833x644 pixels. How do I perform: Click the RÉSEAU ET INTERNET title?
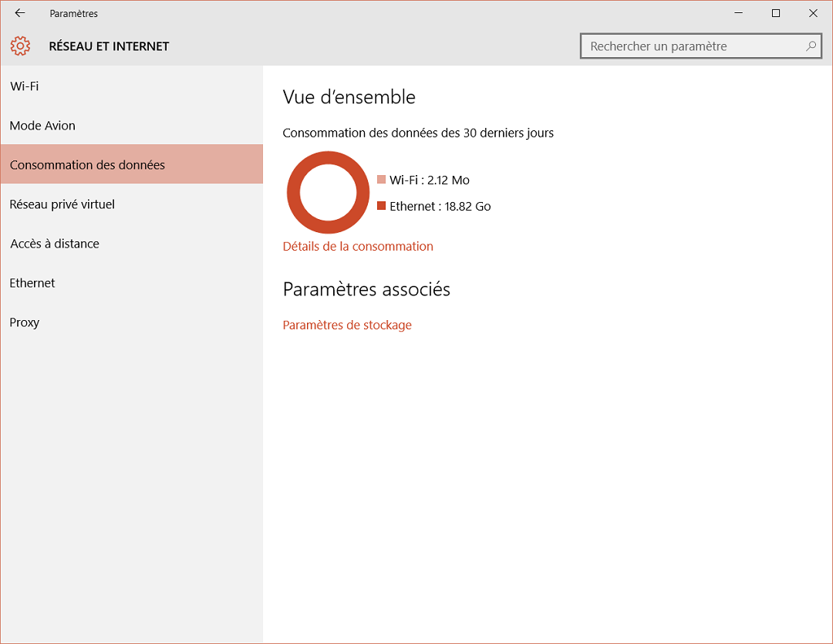[x=109, y=46]
